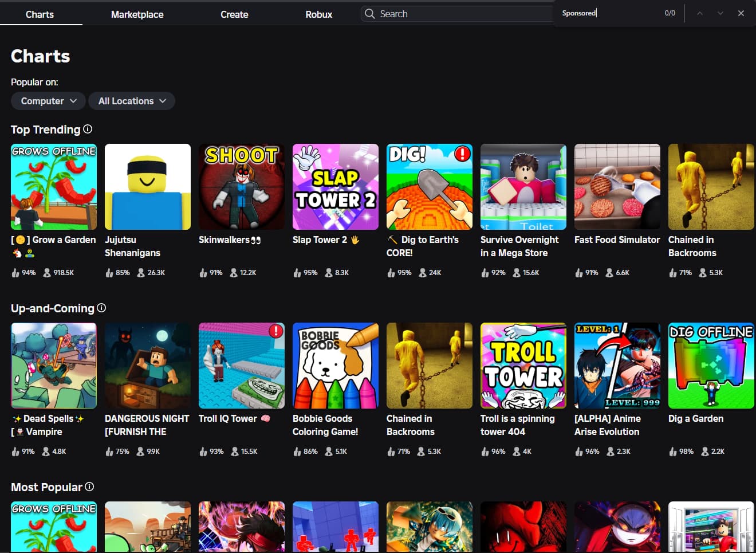Viewport: 756px width, 553px height.
Task: Click the Slap Tower 2 title link
Action: [326, 240]
